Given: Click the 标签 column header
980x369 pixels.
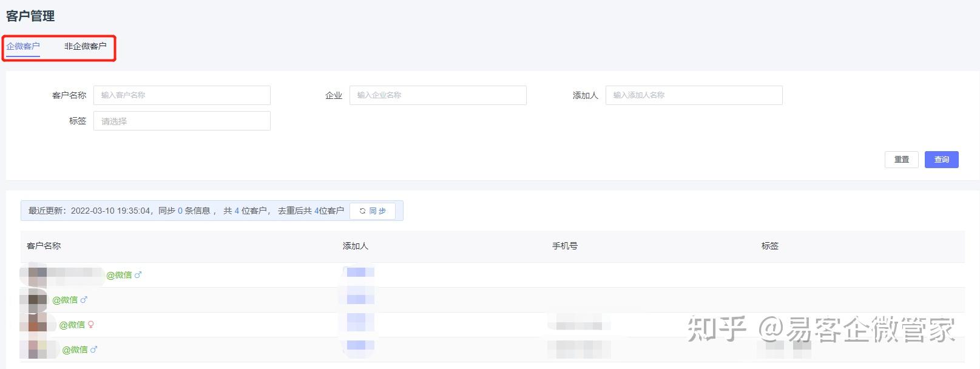Looking at the screenshot, I should (770, 246).
